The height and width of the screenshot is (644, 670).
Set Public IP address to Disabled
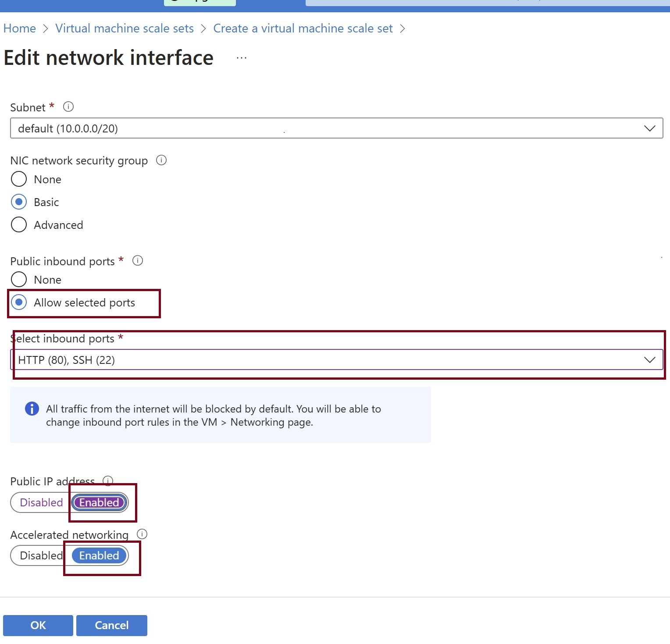41,502
